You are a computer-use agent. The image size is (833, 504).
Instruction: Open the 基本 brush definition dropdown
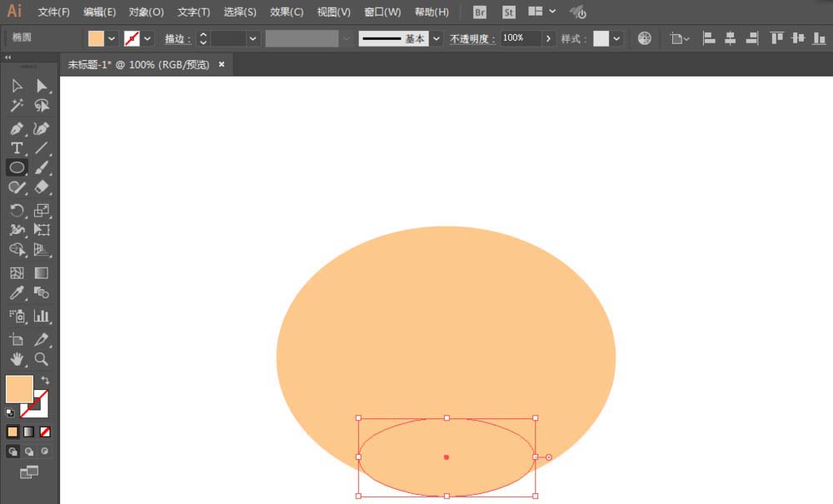(x=436, y=38)
